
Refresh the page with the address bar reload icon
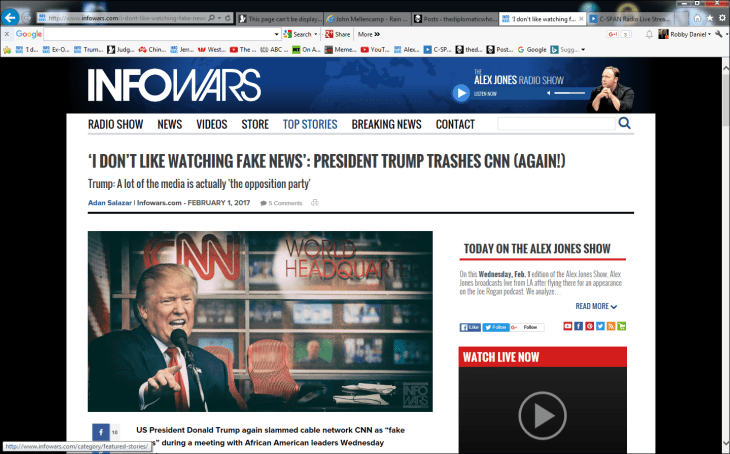pos(228,18)
